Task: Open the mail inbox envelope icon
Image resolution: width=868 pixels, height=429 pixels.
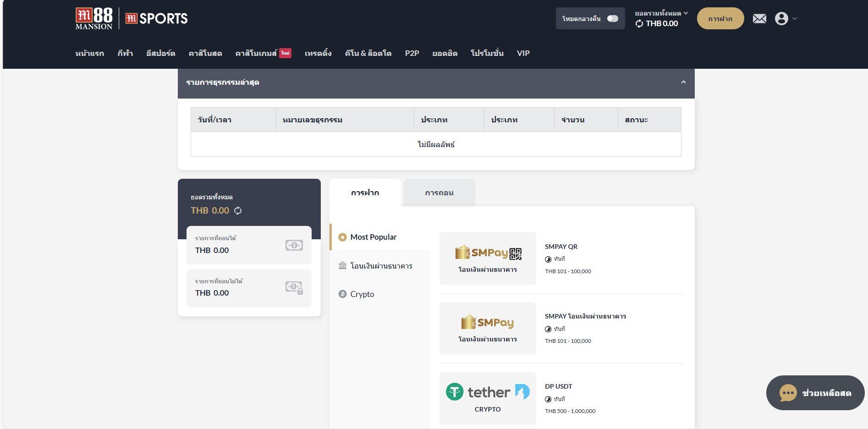Action: pyautogui.click(x=759, y=19)
